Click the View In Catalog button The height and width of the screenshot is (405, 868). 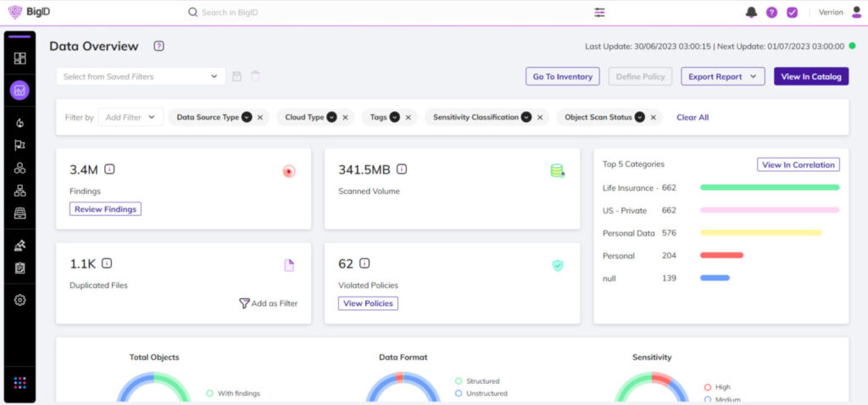point(810,76)
